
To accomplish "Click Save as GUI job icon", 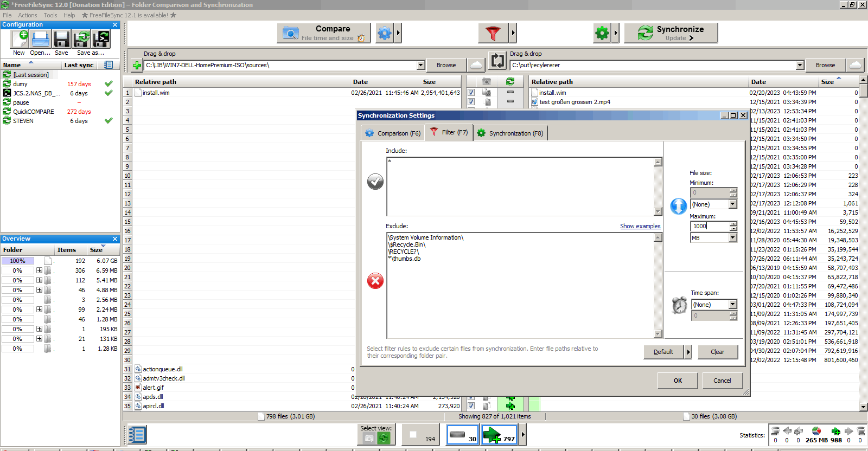I will pyautogui.click(x=81, y=39).
